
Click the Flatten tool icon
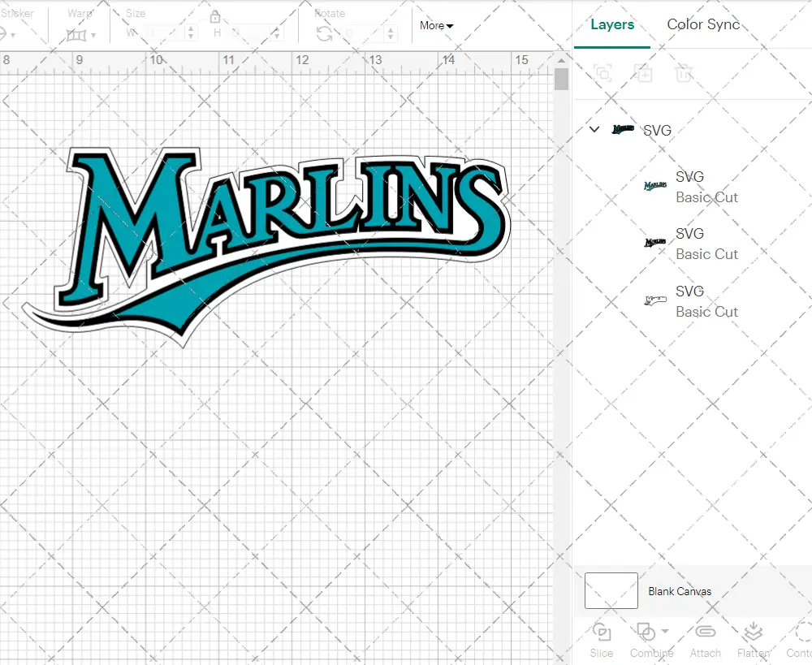click(753, 632)
